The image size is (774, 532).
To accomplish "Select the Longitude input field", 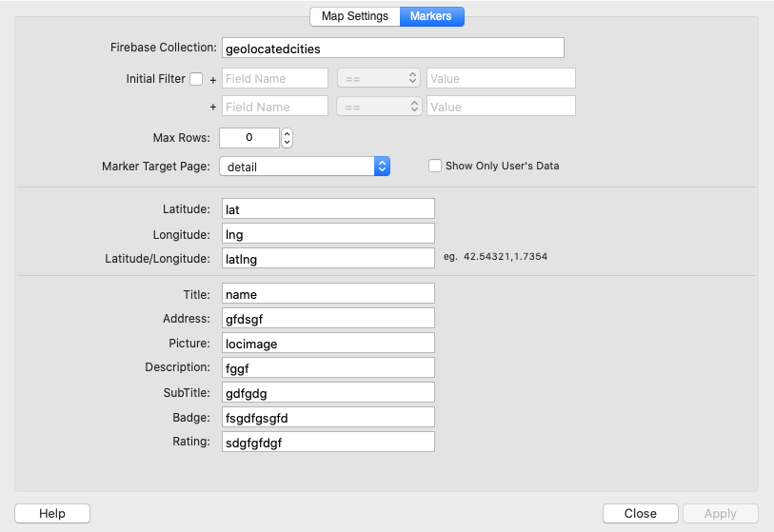I will click(x=327, y=233).
